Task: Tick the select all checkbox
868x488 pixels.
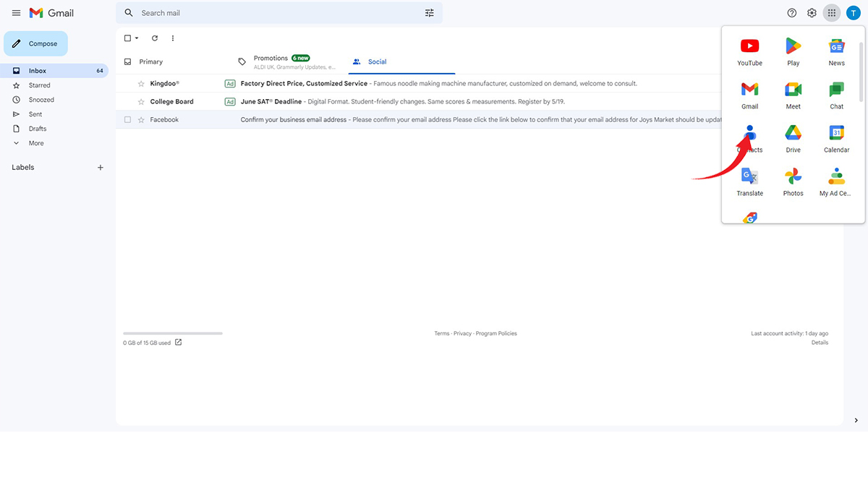Action: 128,38
